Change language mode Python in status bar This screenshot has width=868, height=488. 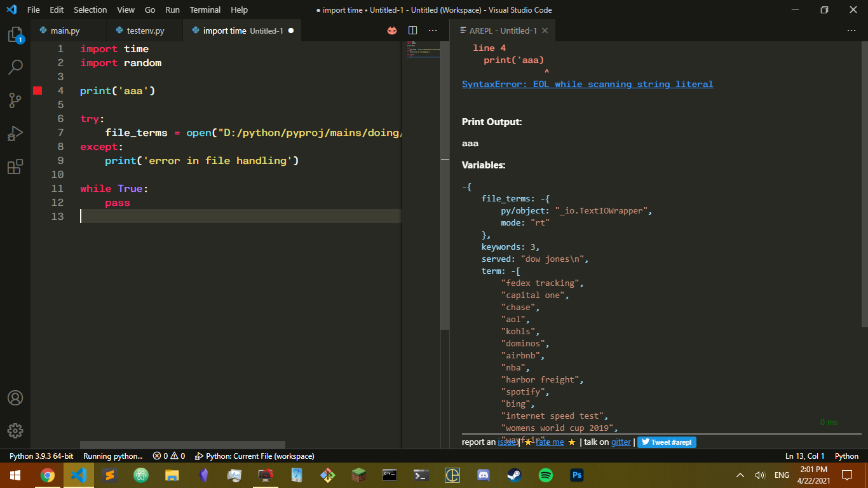tap(846, 456)
